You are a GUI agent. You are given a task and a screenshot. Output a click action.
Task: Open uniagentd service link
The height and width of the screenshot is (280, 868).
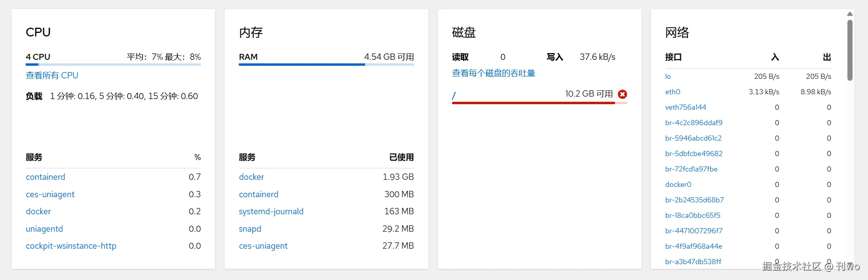tap(44, 229)
